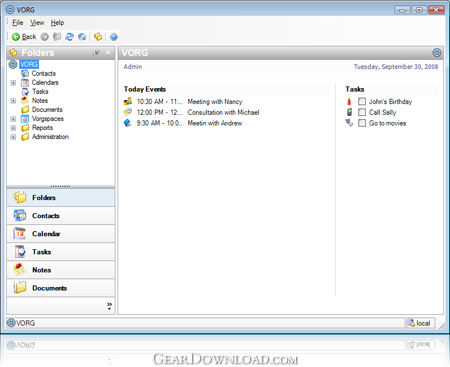Viewport: 450px width, 367px height.
Task: Click the globe sync toolbar icon
Action: 82,37
